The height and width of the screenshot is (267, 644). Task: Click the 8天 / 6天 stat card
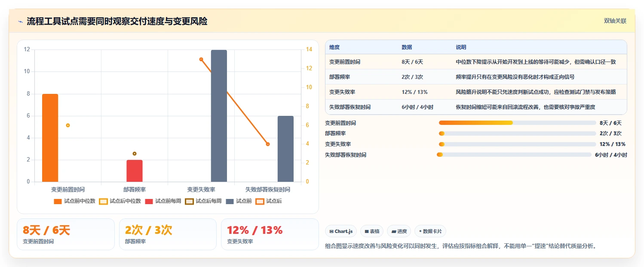pyautogui.click(x=66, y=234)
